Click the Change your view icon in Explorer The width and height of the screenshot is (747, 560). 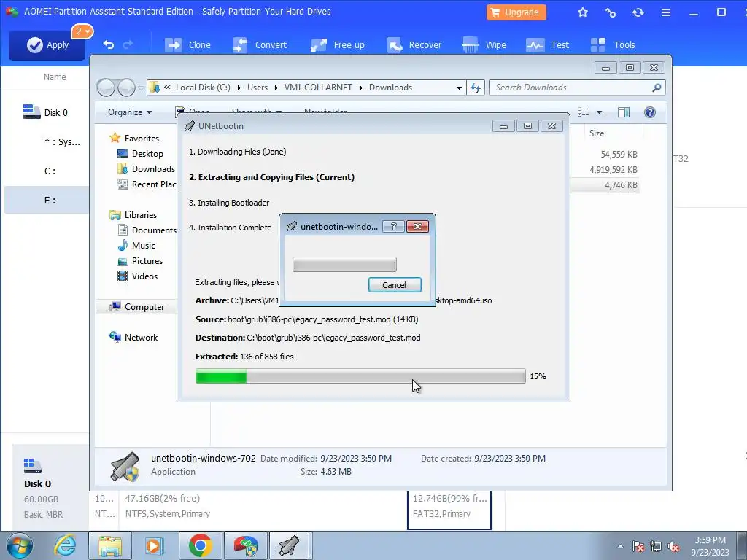tap(583, 112)
